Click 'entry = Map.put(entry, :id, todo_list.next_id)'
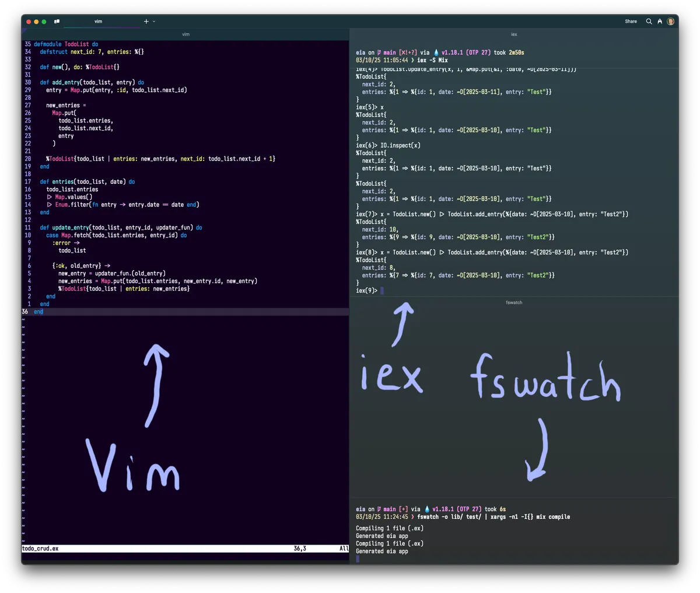The image size is (700, 593). coord(117,90)
